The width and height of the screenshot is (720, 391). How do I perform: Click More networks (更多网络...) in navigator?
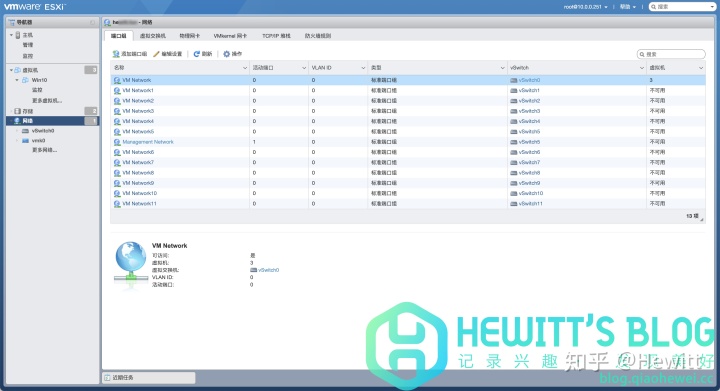(x=44, y=150)
